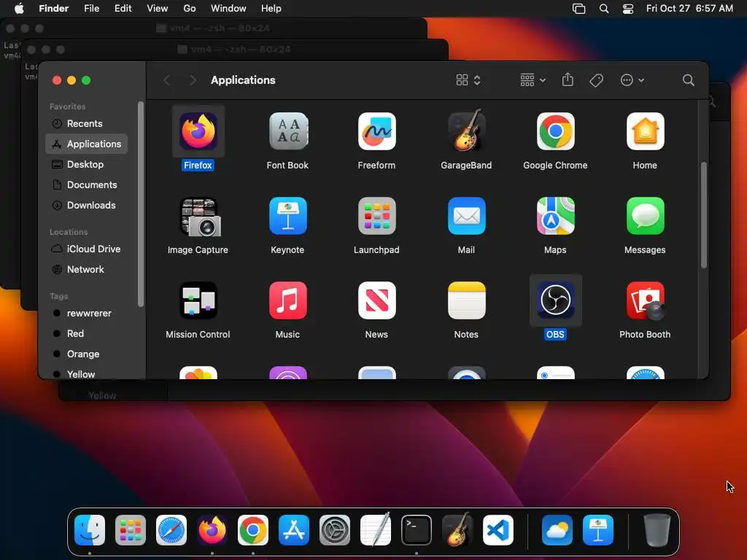Open Terminal from the Dock
Image resolution: width=747 pixels, height=560 pixels.
coord(417,530)
